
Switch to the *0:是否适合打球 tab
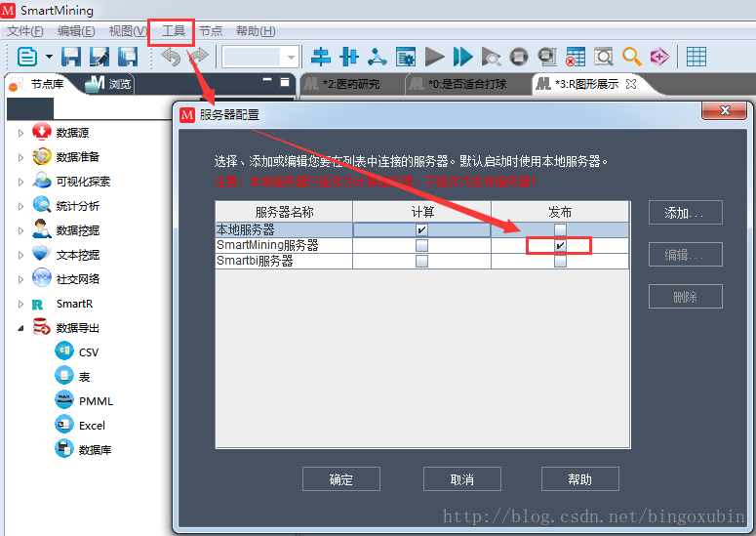click(x=466, y=84)
